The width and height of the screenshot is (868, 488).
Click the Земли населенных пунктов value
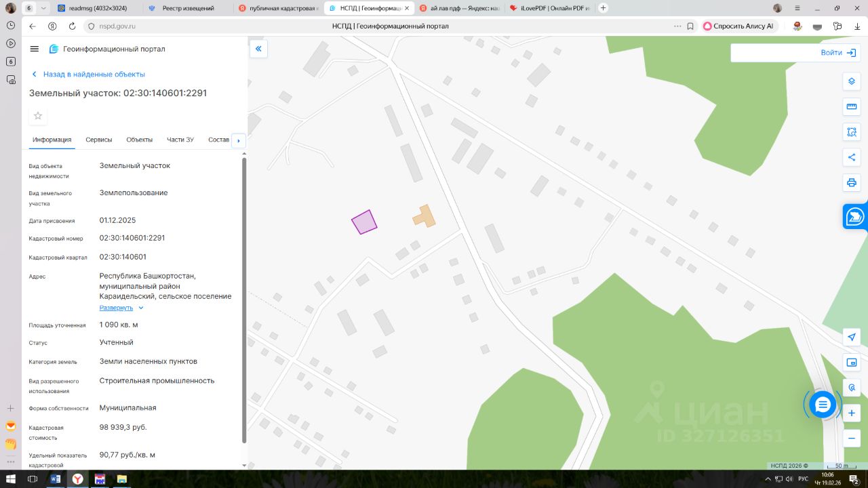coord(149,361)
